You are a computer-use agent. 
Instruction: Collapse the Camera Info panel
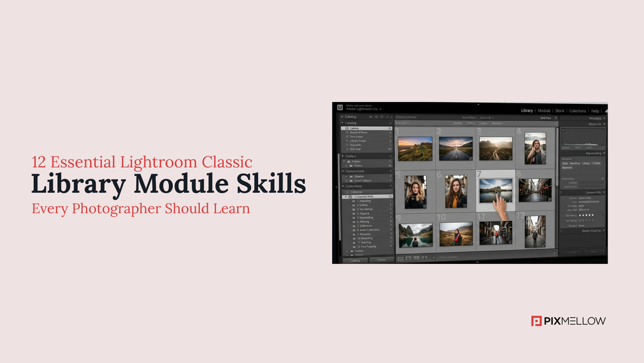pyautogui.click(x=603, y=192)
